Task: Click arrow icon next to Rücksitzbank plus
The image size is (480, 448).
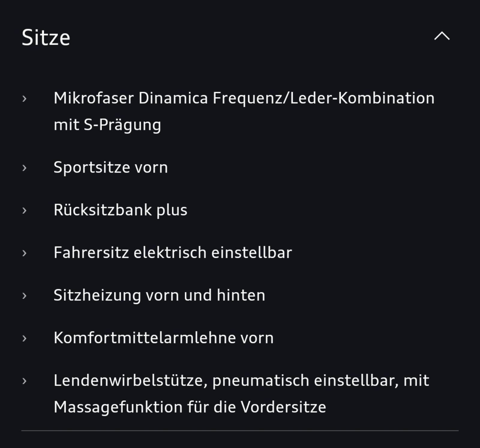Action: pos(25,210)
